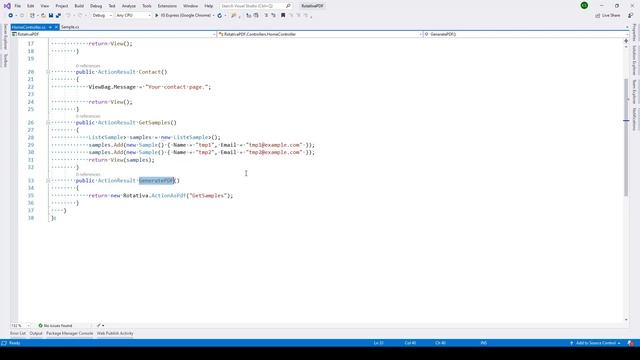
Task: Open the Help menu
Action: point(209,6)
